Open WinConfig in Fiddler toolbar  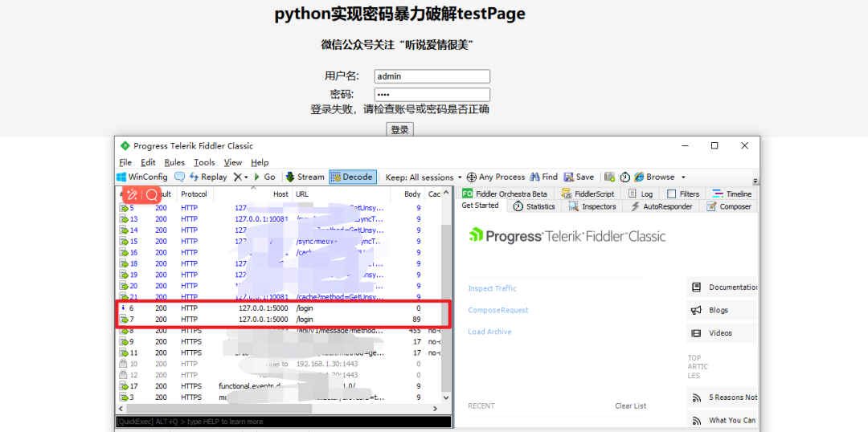[x=141, y=177]
